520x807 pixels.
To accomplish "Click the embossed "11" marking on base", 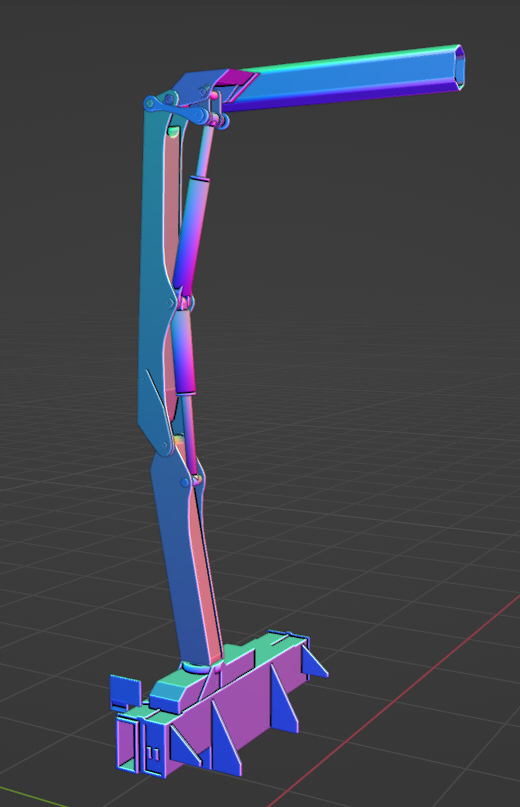I will click(x=153, y=754).
